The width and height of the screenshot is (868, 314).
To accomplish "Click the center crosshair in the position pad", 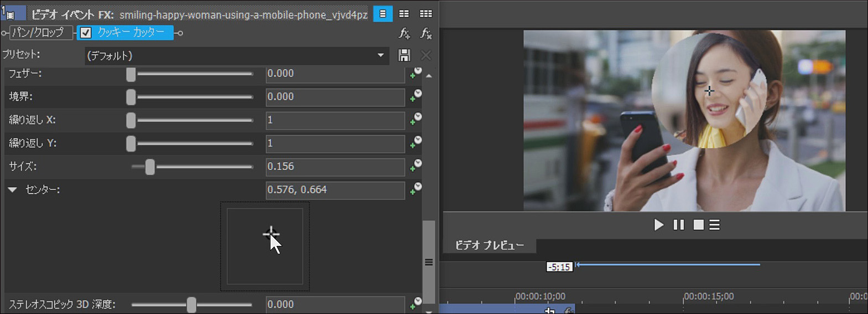I will 271,234.
